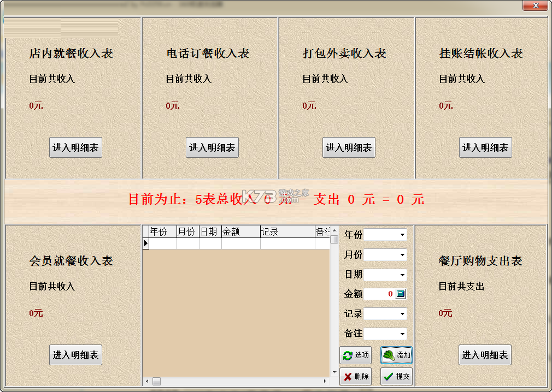This screenshot has height=392, width=552.
Task: Click the 金额 input field
Action: [x=379, y=294]
